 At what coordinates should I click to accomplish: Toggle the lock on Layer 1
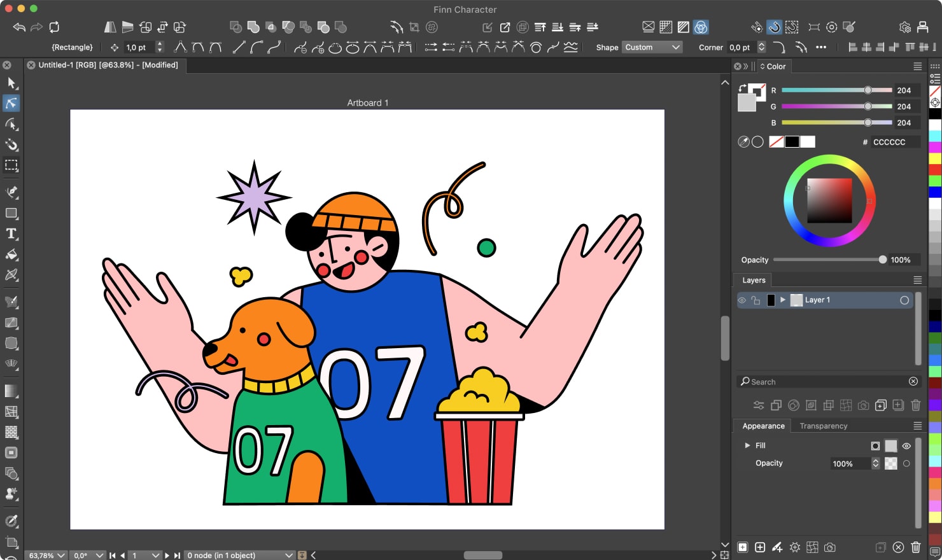[x=755, y=300]
